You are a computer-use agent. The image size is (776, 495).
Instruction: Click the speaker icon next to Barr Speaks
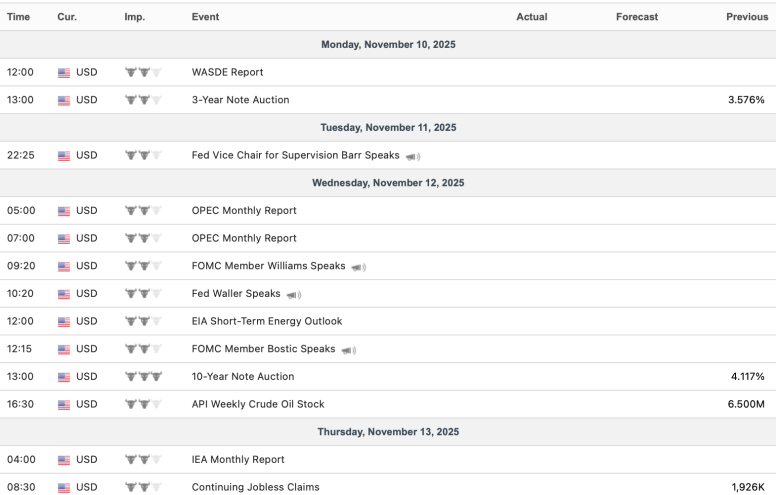click(x=413, y=156)
